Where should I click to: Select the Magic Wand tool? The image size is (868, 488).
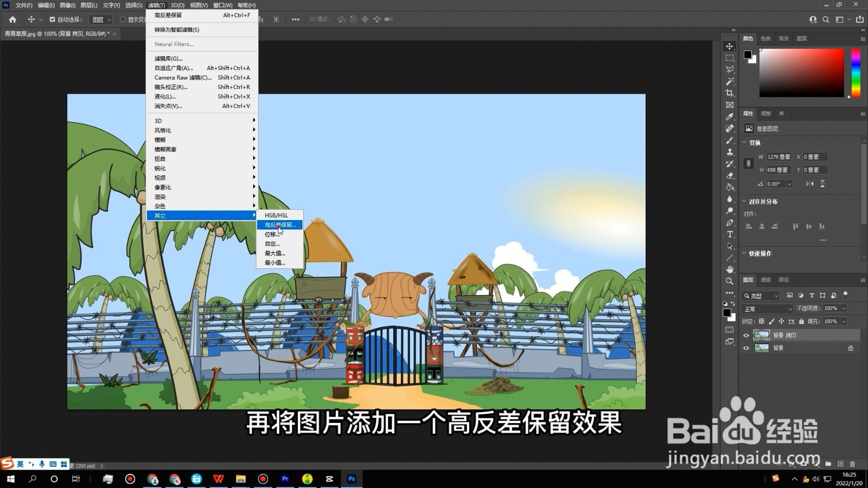(730, 81)
